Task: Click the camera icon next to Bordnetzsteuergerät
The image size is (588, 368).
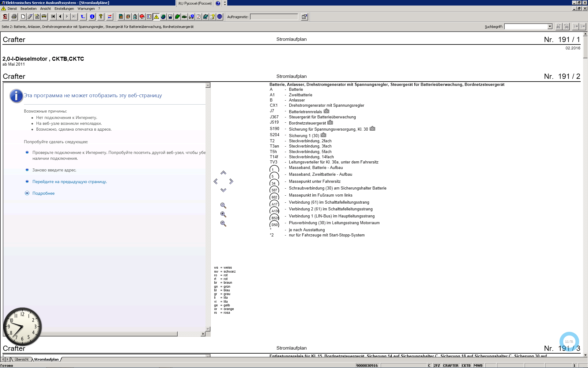Action: click(x=330, y=122)
